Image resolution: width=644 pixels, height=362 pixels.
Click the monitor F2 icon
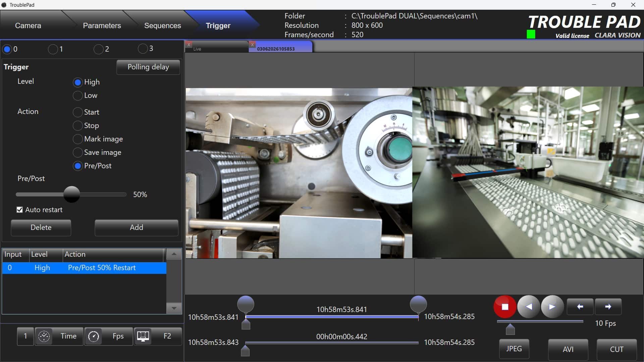pyautogui.click(x=143, y=336)
